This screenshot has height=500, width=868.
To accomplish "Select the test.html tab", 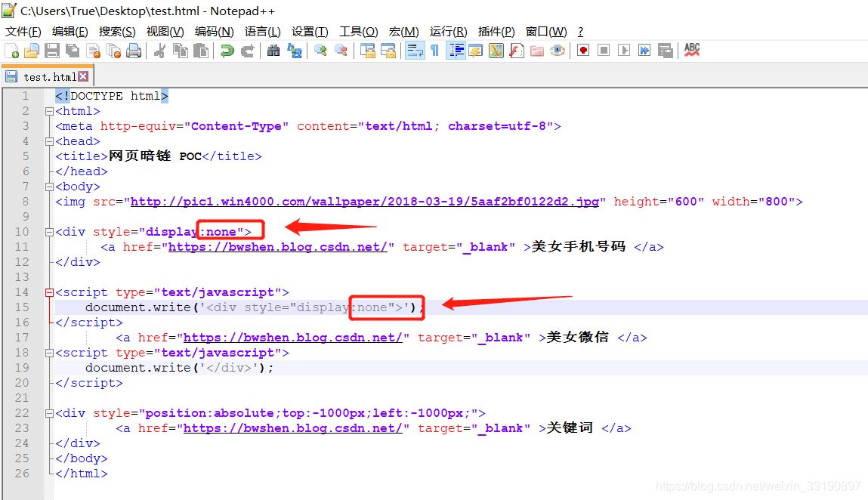I will point(48,76).
